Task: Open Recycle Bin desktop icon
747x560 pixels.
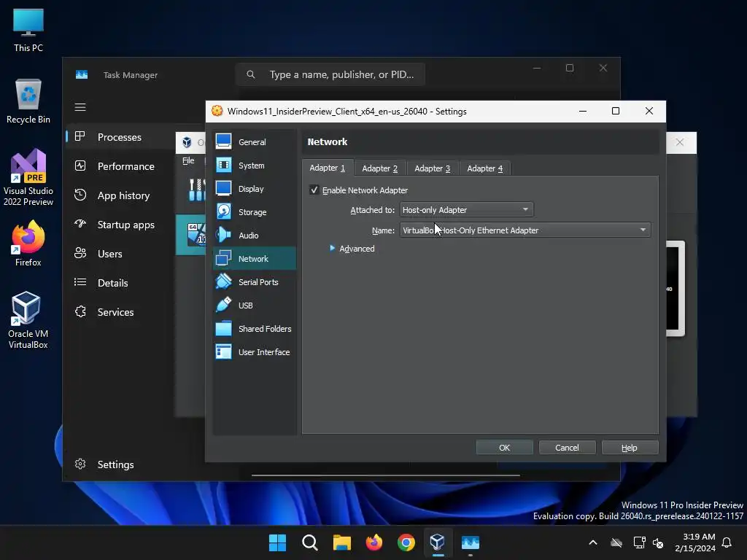Action: (28, 101)
